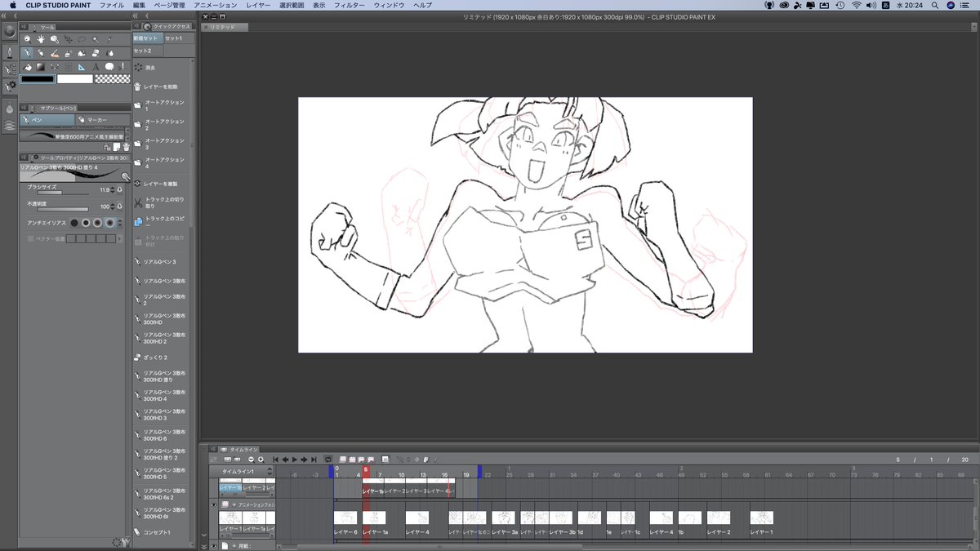The height and width of the screenshot is (551, 980).
Task: Play the animation in timeline
Action: tap(295, 460)
